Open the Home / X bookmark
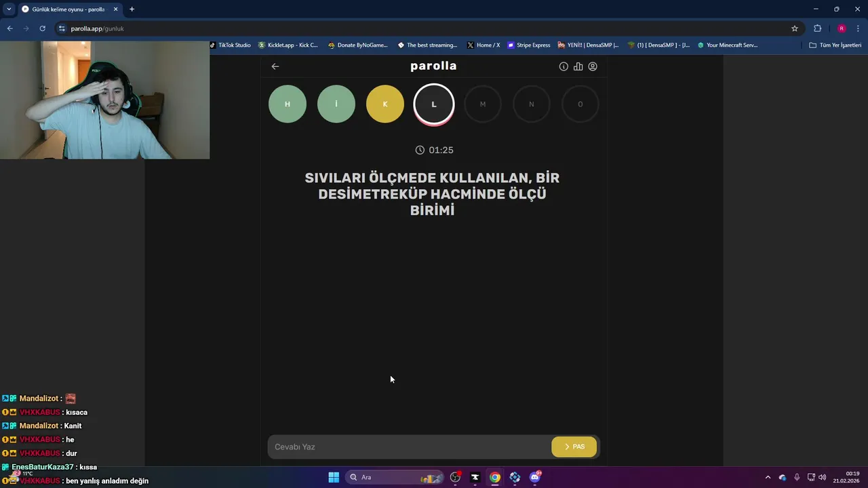Image resolution: width=868 pixels, height=488 pixels. click(484, 45)
